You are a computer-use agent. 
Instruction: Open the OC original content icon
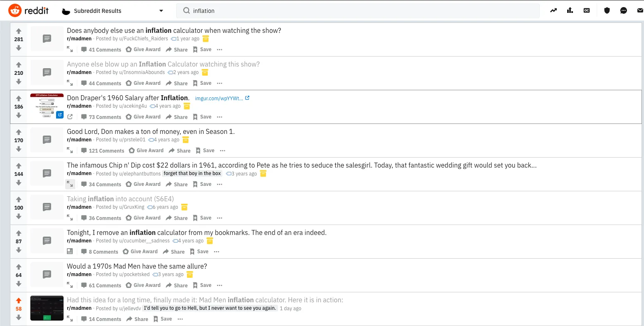point(587,11)
